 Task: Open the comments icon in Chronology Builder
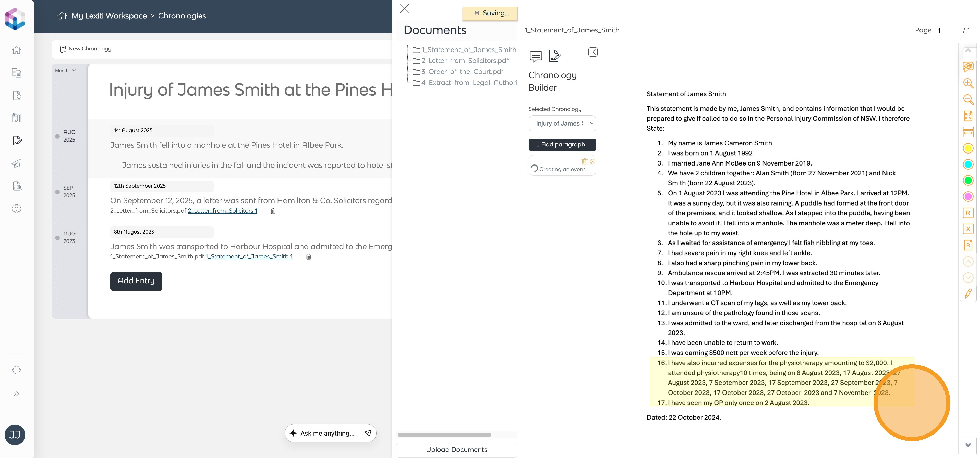[536, 56]
